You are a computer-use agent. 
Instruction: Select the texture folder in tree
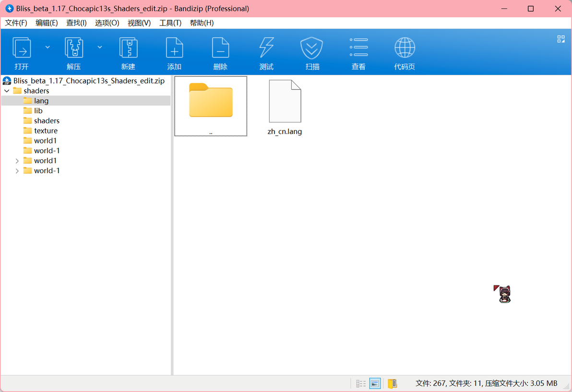46,131
